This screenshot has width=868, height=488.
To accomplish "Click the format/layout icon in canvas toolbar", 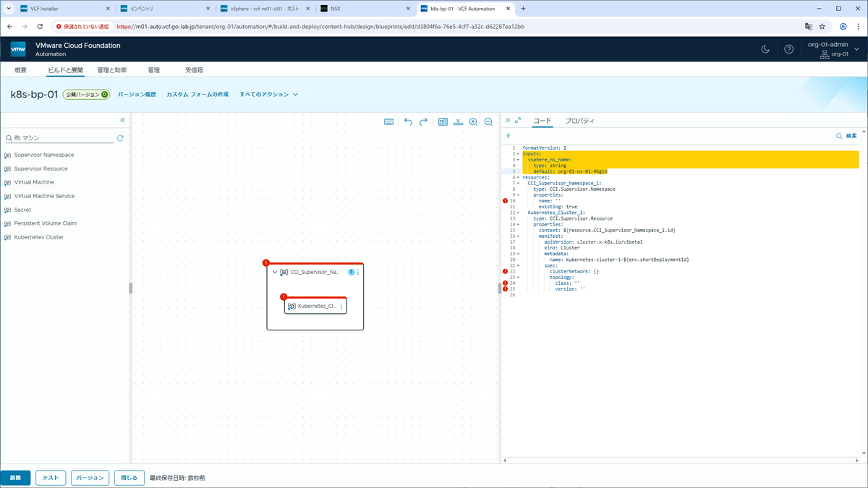I will tap(443, 122).
